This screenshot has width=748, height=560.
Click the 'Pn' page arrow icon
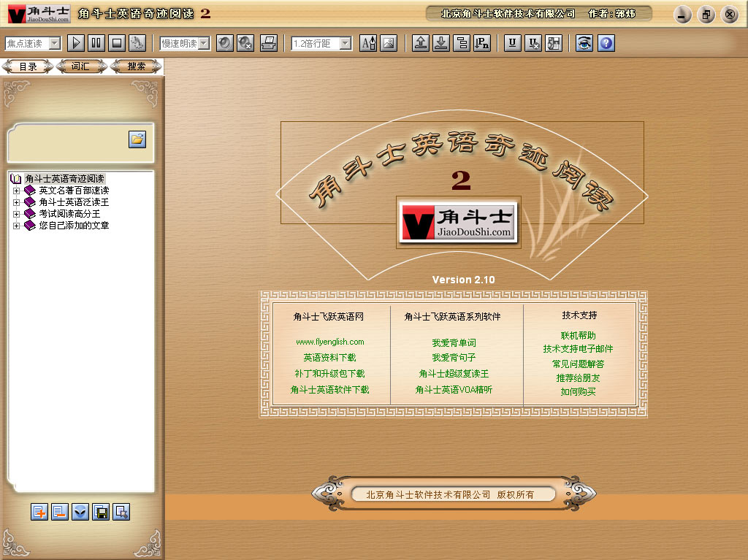482,43
